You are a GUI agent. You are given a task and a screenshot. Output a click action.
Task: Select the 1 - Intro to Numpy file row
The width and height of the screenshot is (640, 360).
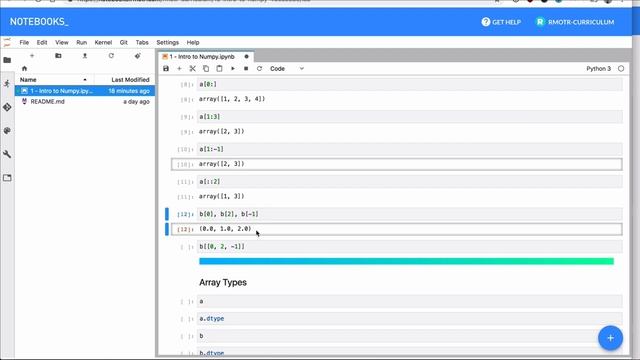click(85, 91)
